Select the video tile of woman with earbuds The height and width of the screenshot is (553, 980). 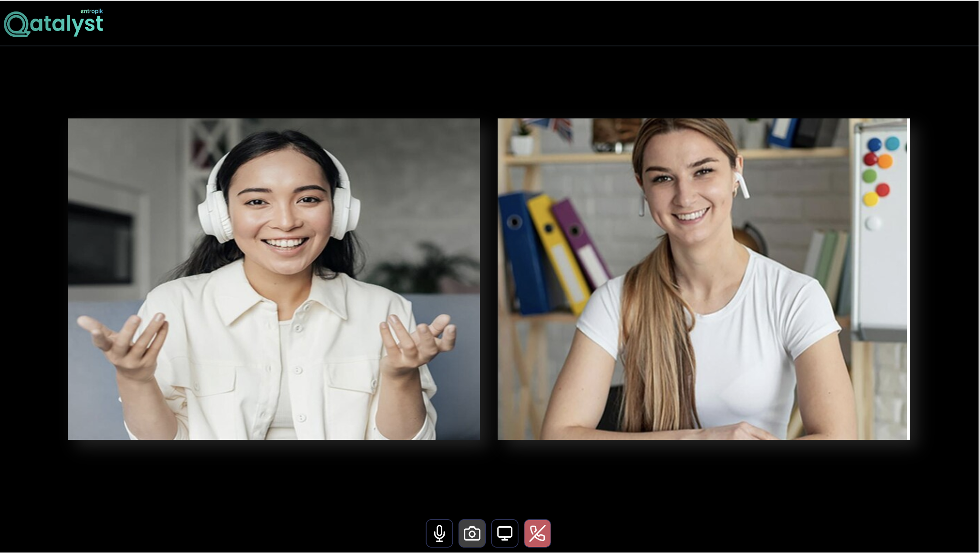703,279
